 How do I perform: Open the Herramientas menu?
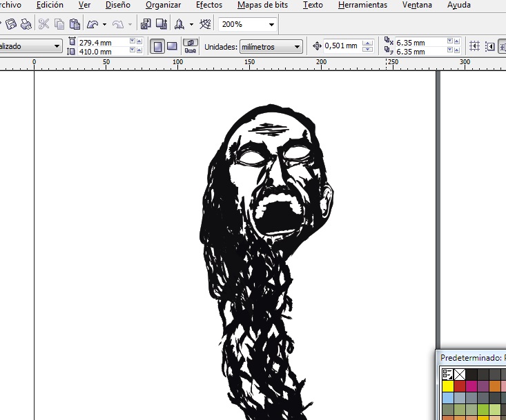click(x=362, y=5)
